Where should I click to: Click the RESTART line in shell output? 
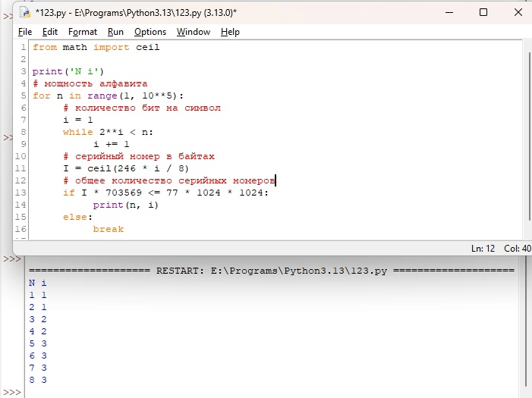point(272,271)
